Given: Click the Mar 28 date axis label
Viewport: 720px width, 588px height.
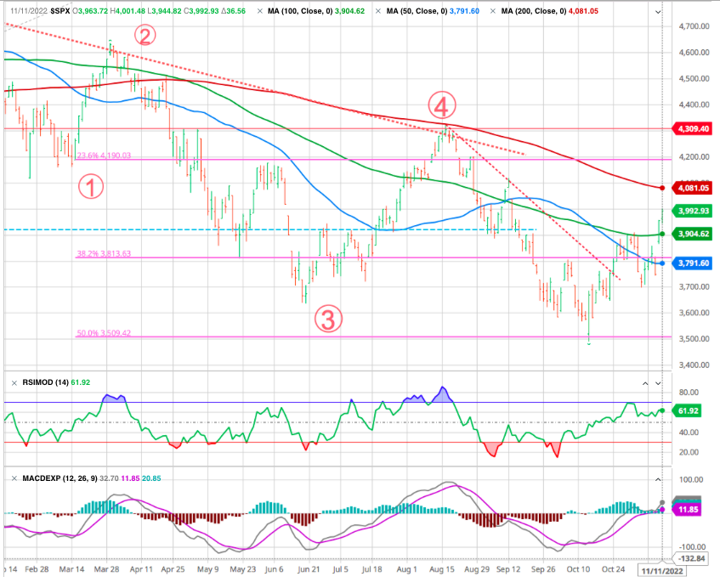Looking at the screenshot, I should pos(106,569).
